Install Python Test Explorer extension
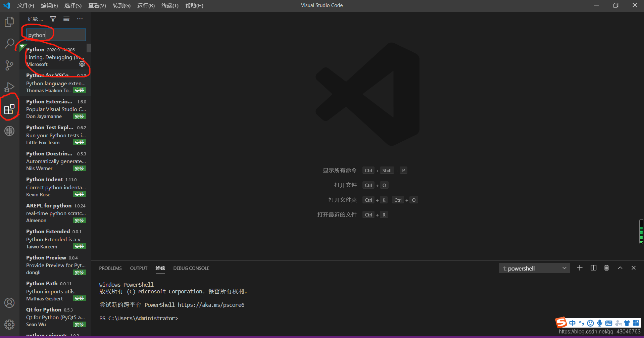Image resolution: width=644 pixels, height=338 pixels. tap(80, 142)
